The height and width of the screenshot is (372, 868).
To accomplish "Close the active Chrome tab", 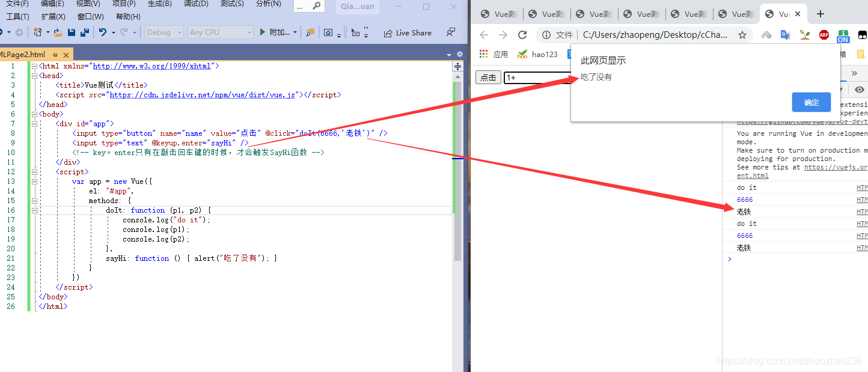I will (x=798, y=14).
